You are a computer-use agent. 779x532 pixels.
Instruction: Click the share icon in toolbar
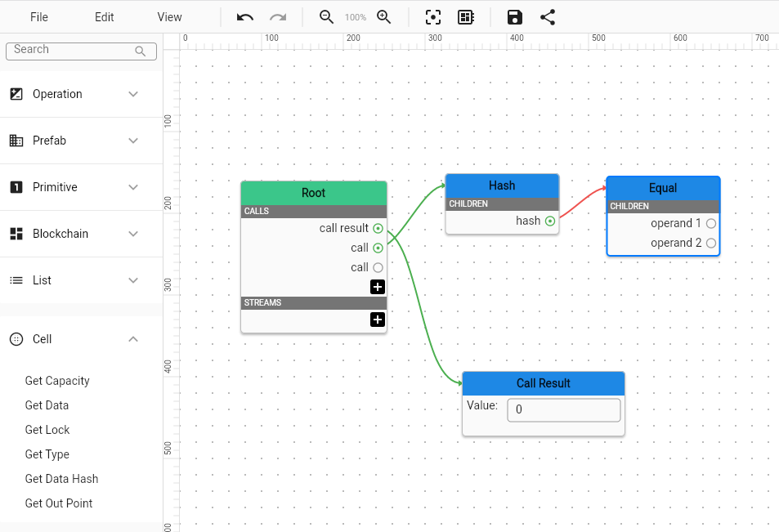point(548,17)
